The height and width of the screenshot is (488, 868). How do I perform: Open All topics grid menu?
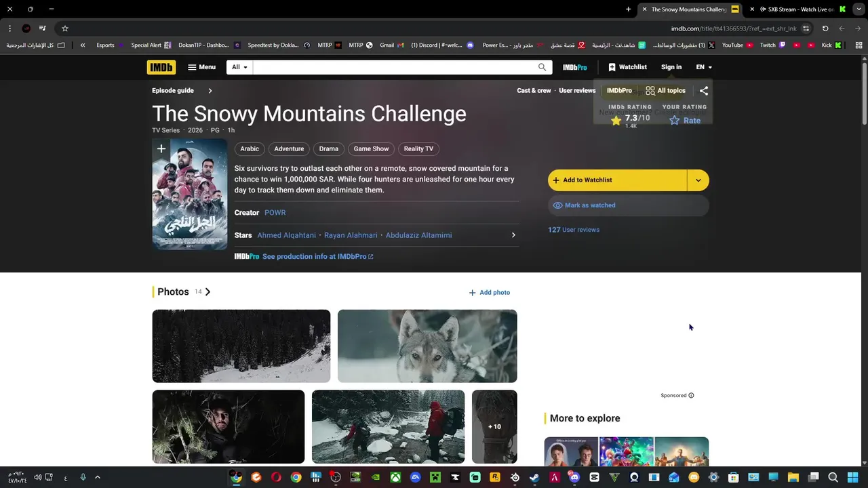point(665,90)
